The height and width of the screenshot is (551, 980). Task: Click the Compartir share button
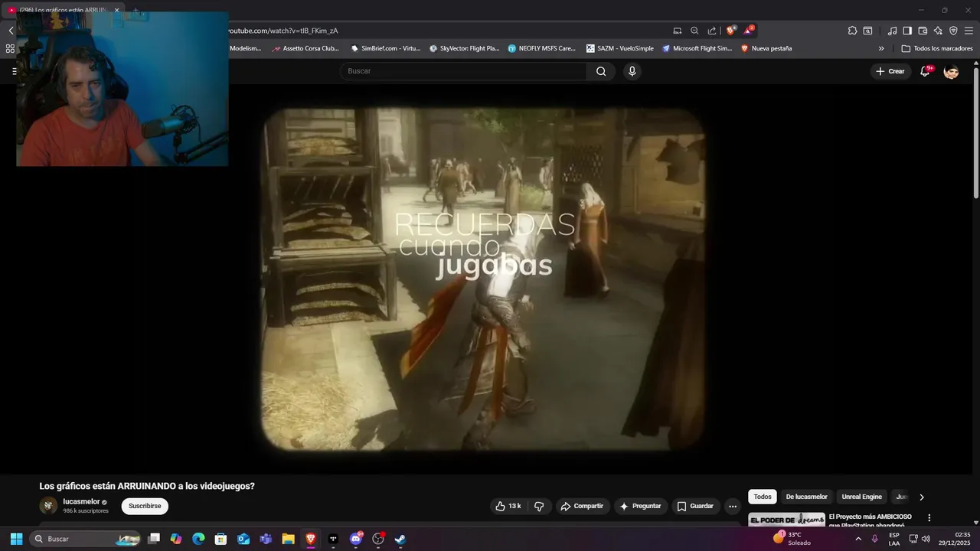point(582,506)
